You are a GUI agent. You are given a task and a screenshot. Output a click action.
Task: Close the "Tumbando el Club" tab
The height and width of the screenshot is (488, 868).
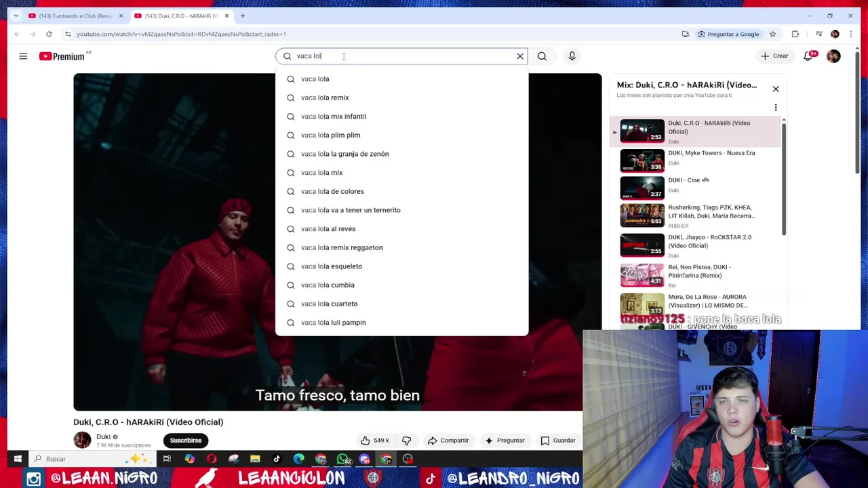[x=121, y=16]
